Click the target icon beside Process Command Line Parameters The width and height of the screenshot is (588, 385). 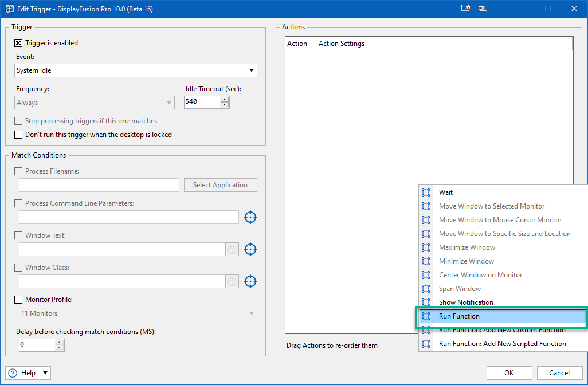pos(250,217)
